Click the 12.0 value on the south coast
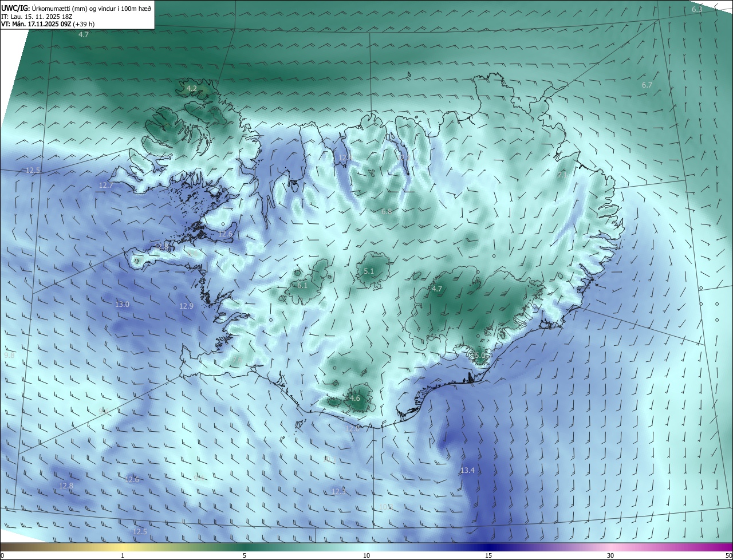 coord(352,428)
